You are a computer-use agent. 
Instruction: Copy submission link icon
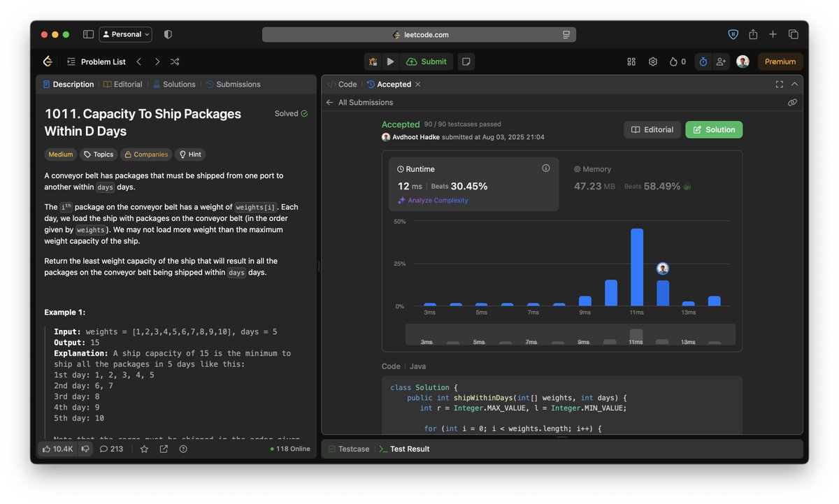(x=792, y=102)
